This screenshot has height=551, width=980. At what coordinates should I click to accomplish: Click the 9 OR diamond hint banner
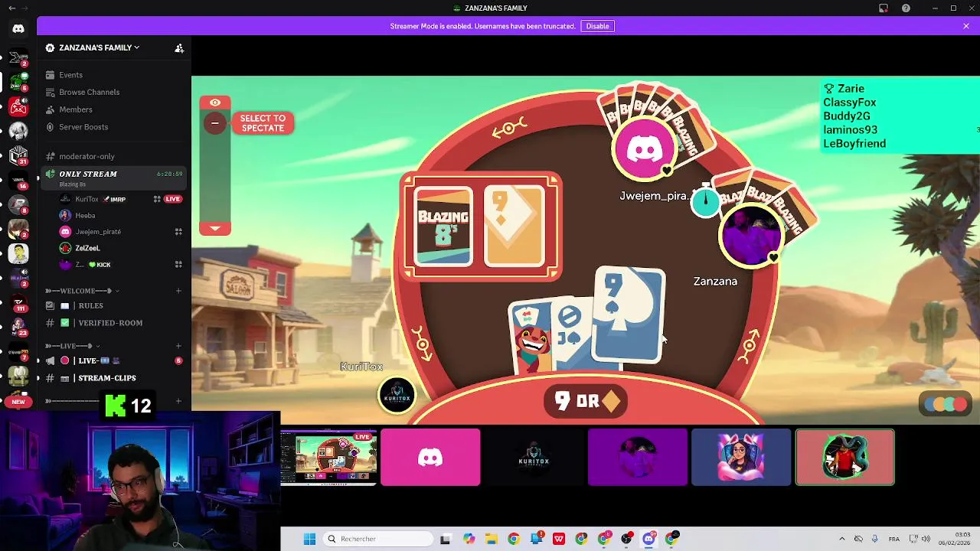(586, 401)
